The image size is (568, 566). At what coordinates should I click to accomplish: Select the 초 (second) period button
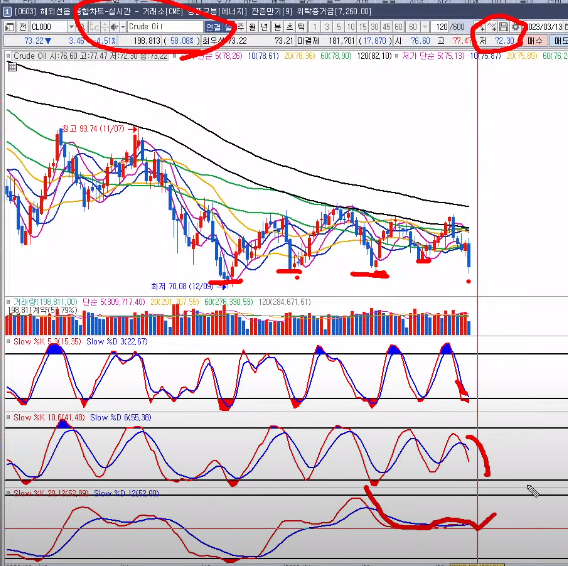coord(289,27)
